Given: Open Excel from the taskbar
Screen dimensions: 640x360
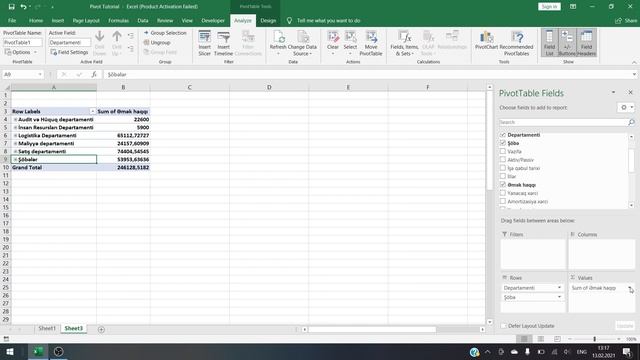Looking at the screenshot, I should coord(38,352).
